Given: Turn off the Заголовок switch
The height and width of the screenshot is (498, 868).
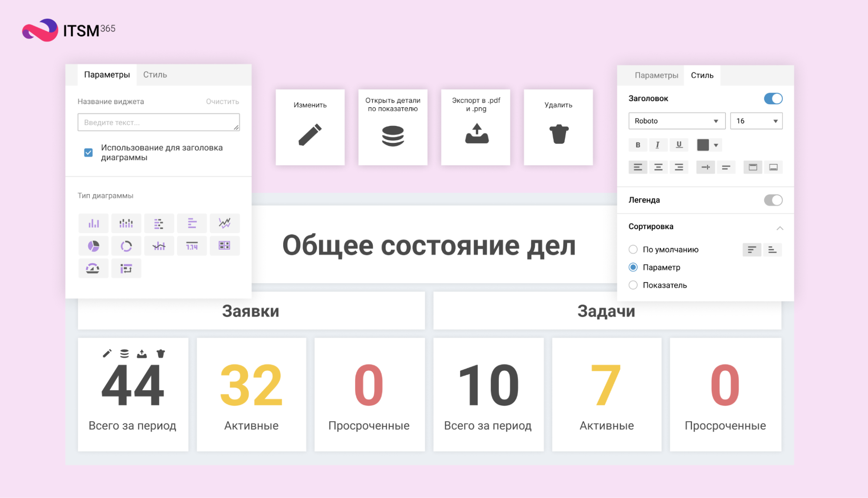Looking at the screenshot, I should pyautogui.click(x=773, y=99).
